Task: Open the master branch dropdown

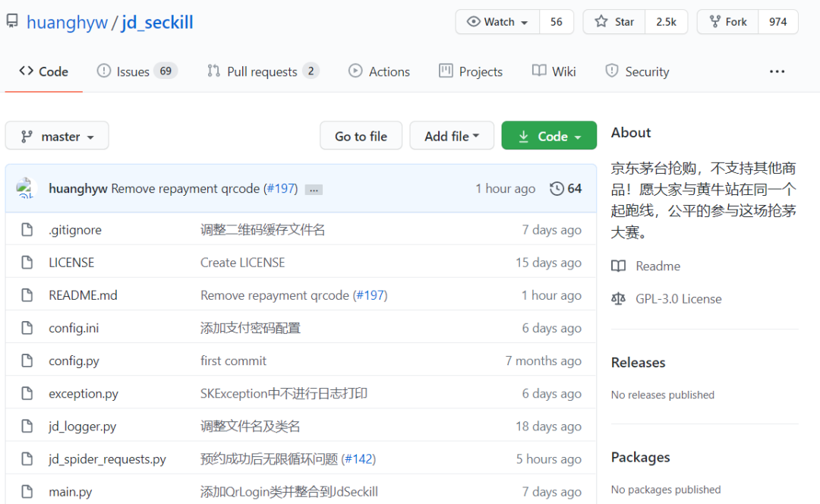Action: (x=57, y=136)
